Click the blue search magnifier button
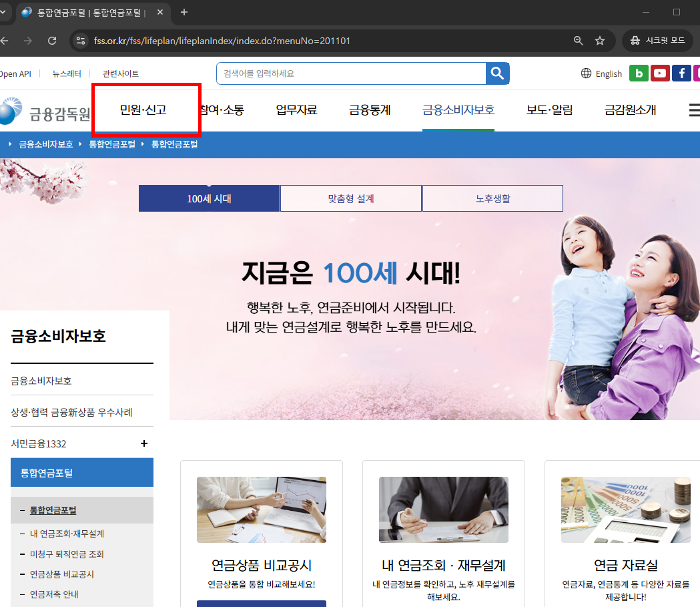The image size is (700, 607). [x=497, y=73]
